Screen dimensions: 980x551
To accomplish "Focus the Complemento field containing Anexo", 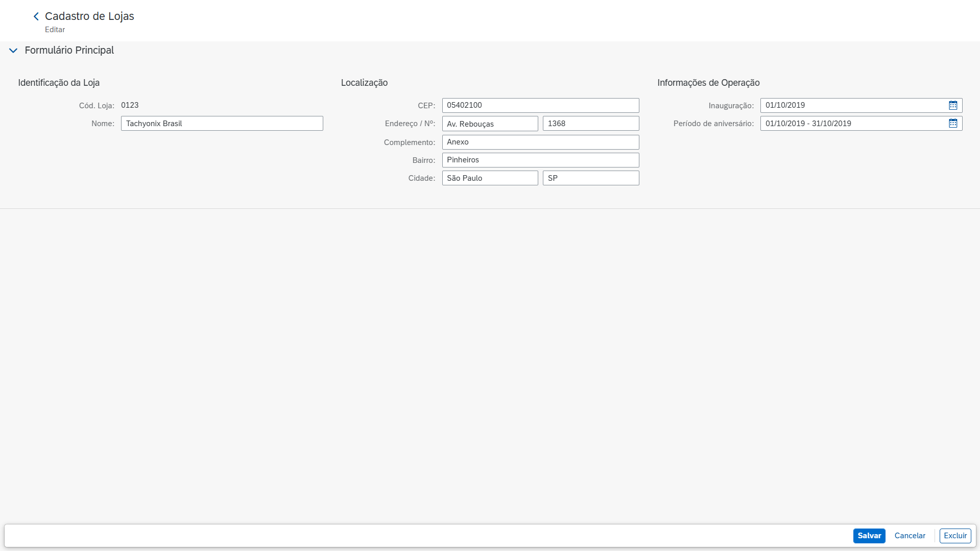I will tap(540, 142).
